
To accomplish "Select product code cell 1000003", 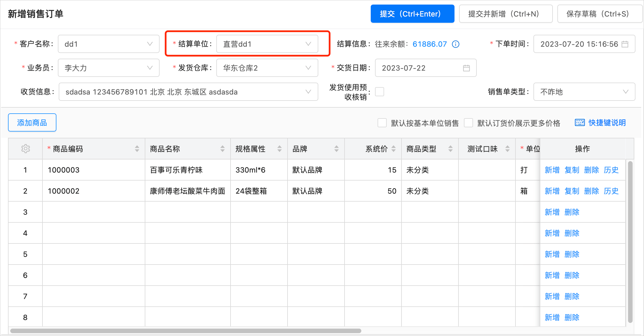I will pyautogui.click(x=94, y=170).
